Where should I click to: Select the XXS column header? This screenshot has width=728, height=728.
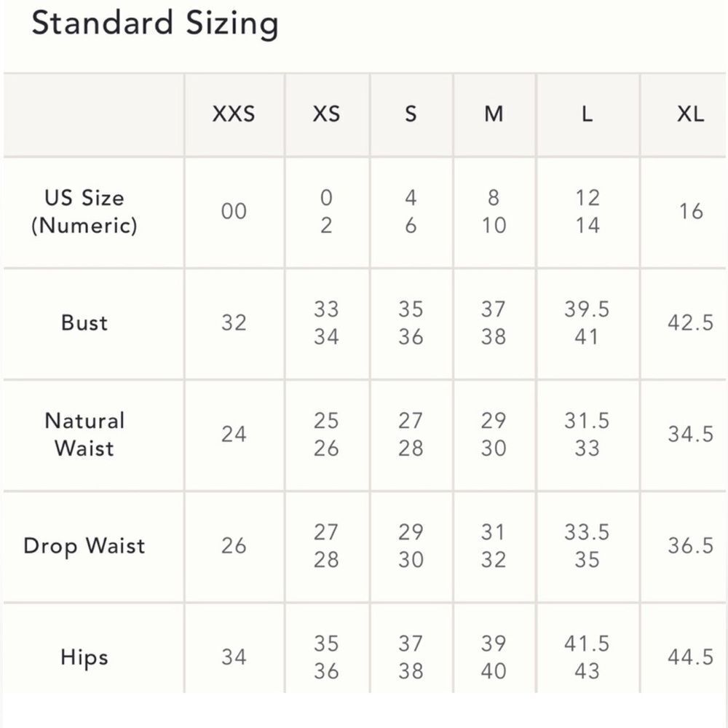pyautogui.click(x=234, y=114)
